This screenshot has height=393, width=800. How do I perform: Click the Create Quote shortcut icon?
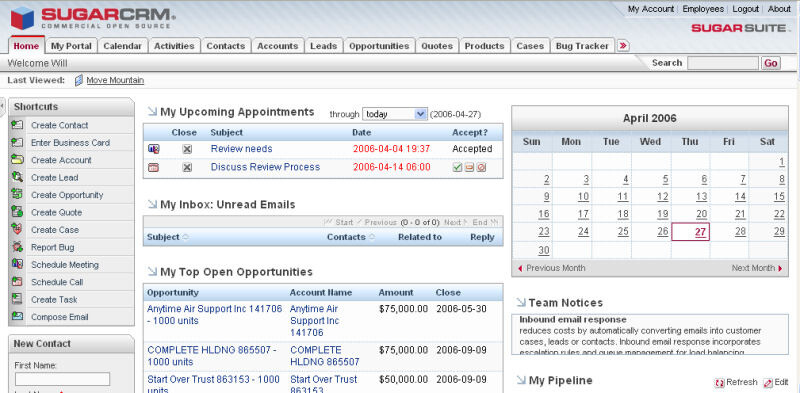coord(17,212)
